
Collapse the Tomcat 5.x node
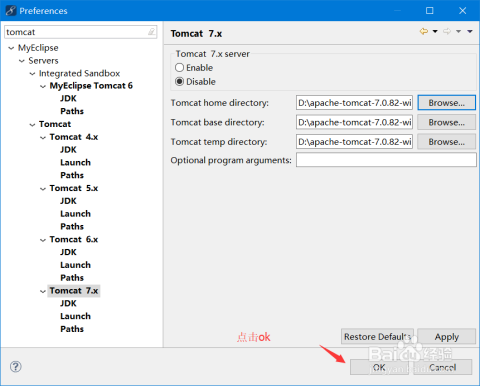[x=43, y=189]
